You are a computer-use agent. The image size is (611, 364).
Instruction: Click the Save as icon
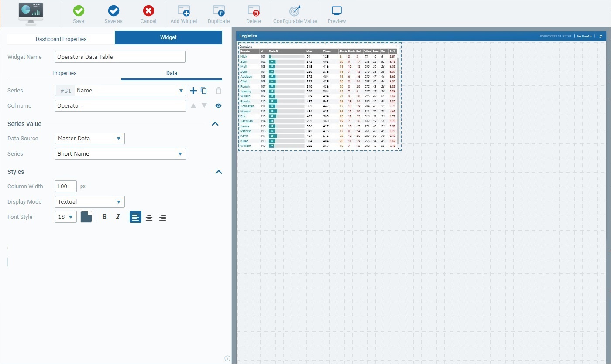click(113, 12)
